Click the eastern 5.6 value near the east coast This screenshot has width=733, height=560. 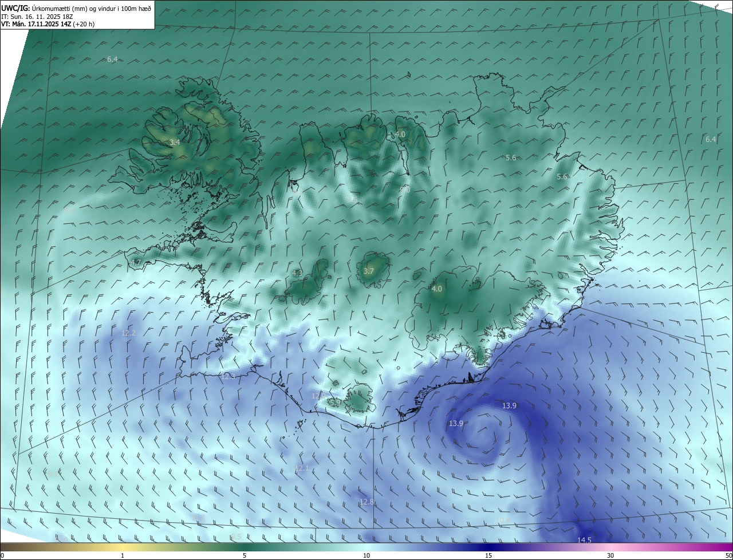(x=562, y=177)
